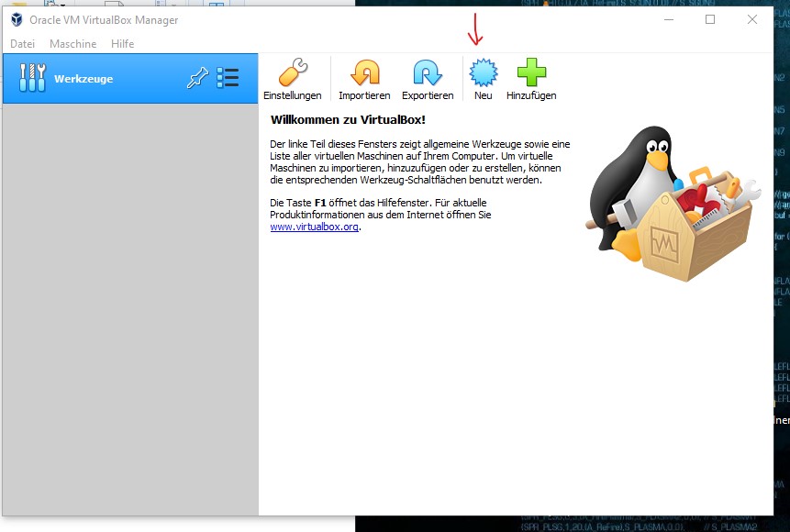Minimize the VirtualBox Manager window
790x532 pixels.
point(669,19)
